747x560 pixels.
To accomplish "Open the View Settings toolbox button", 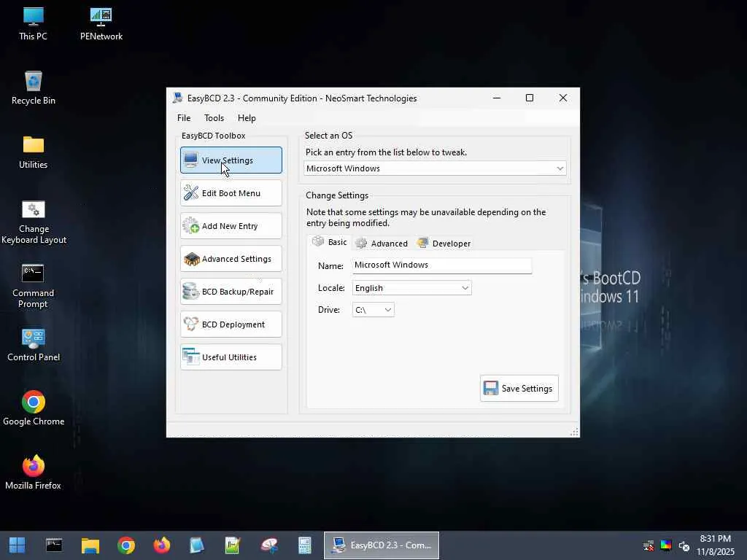I will pos(231,160).
